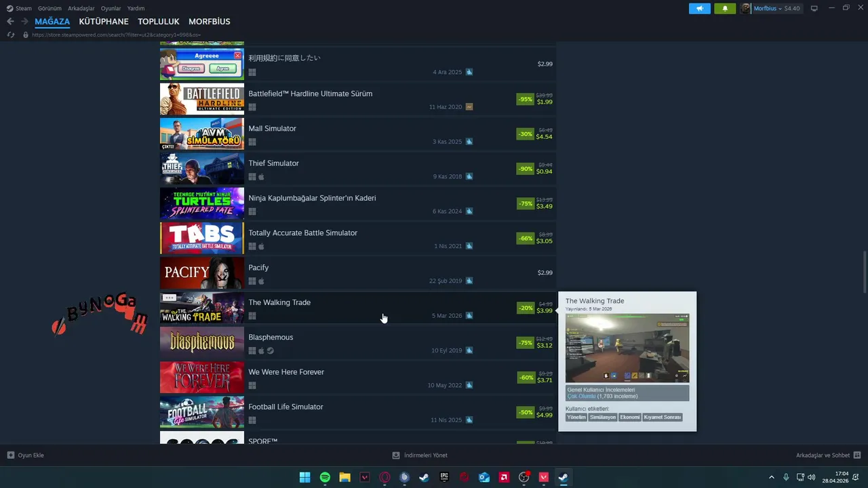Reload the store page

tap(10, 35)
